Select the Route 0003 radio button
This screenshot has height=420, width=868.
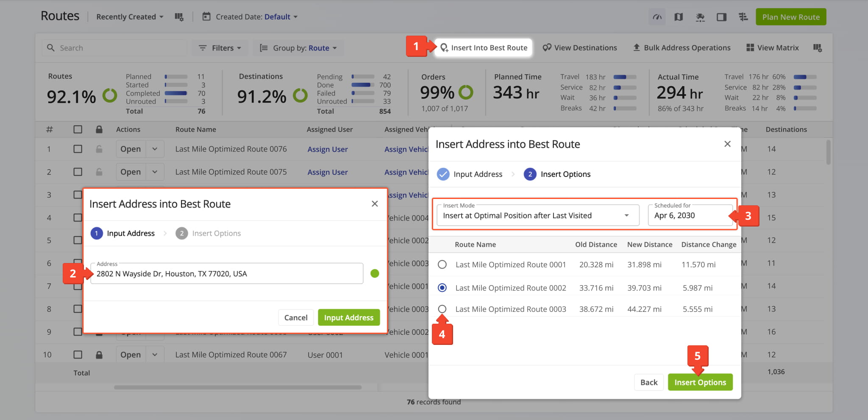point(442,309)
